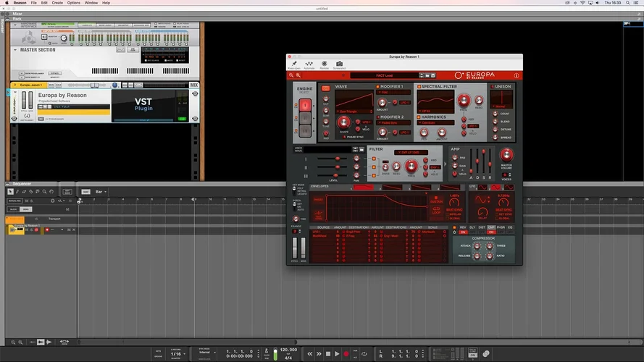This screenshot has height=362, width=644.
Task: Open the Help menu
Action: pos(106,3)
